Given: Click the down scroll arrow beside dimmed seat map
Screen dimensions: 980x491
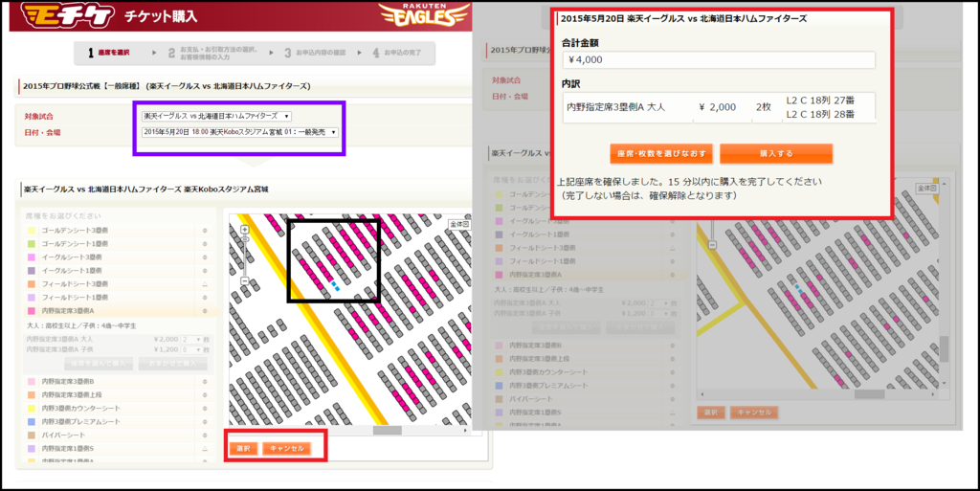Looking at the screenshot, I should (x=944, y=384).
